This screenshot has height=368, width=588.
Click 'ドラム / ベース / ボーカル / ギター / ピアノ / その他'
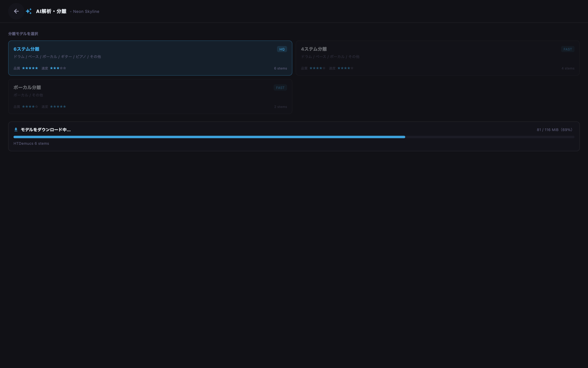point(57,57)
